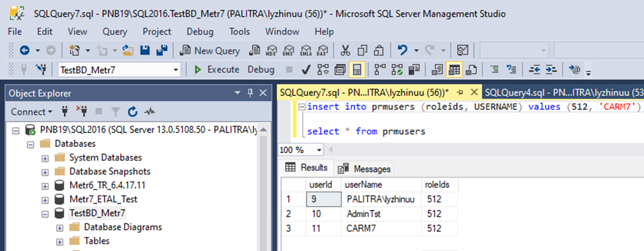Screen dimensions: 644x251
Task: Select the Results tab
Action: coord(307,168)
